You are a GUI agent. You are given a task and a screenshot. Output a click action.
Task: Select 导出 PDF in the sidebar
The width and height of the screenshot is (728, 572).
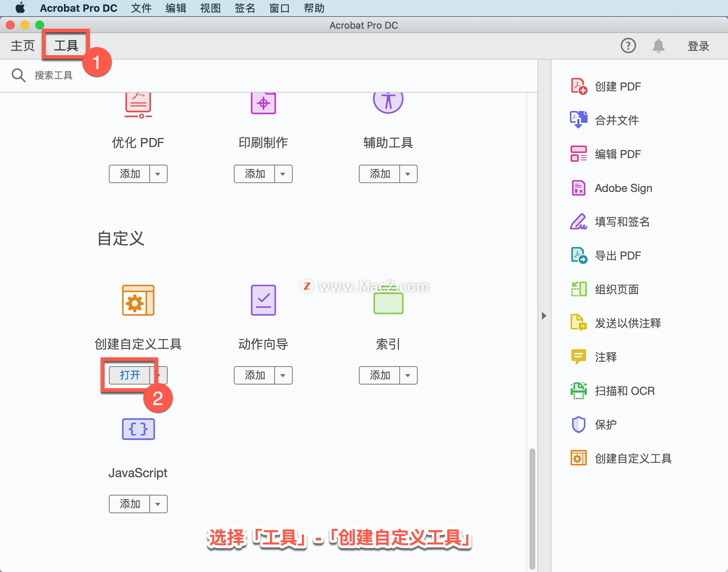point(606,255)
